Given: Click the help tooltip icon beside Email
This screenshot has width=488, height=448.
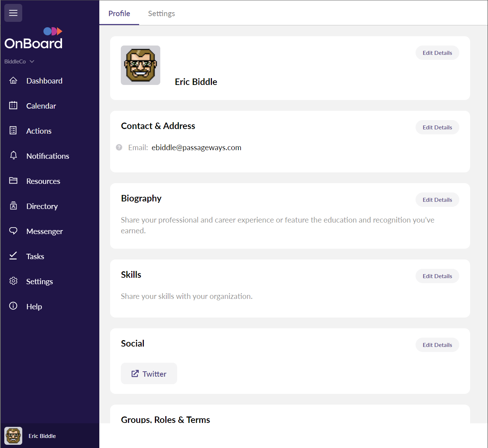Looking at the screenshot, I should (x=119, y=147).
